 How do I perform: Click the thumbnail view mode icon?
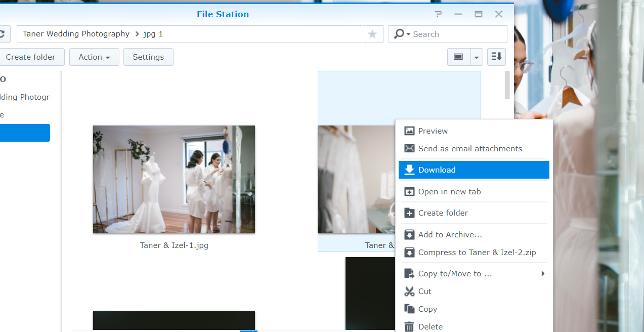458,57
